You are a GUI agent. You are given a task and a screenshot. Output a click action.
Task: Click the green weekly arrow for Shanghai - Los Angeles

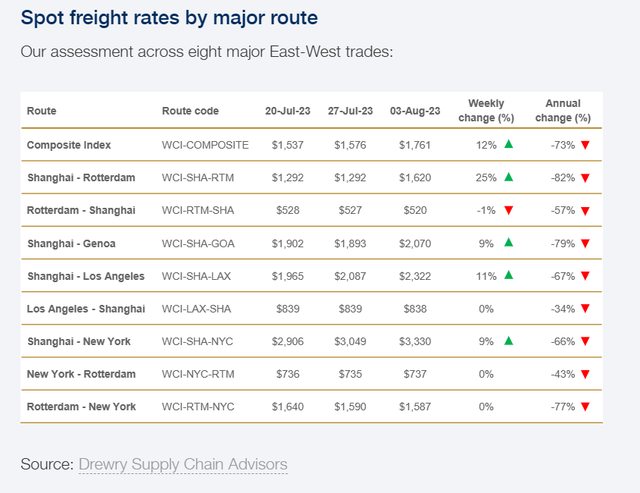pos(509,276)
